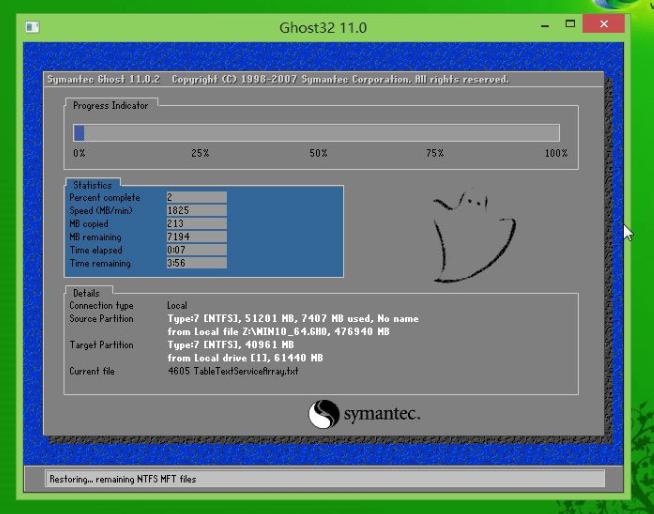This screenshot has width=654, height=514.
Task: Click the Symantec yin-yang logo
Action: [323, 414]
